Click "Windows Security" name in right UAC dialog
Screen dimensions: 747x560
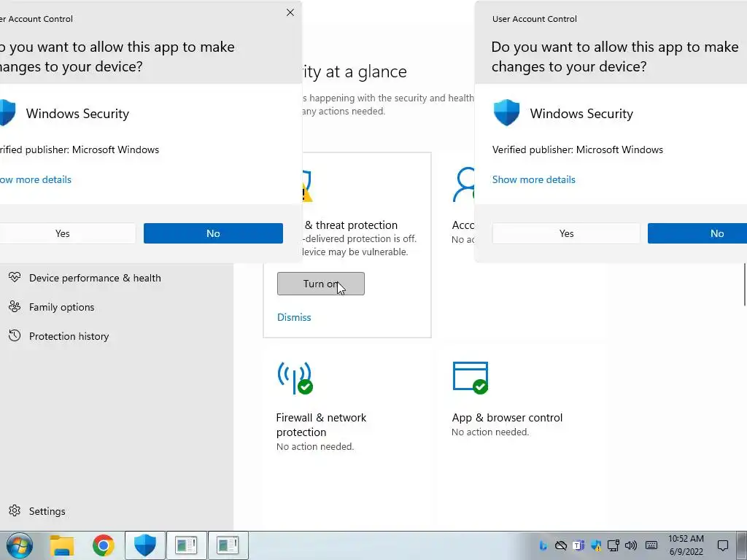pos(581,113)
